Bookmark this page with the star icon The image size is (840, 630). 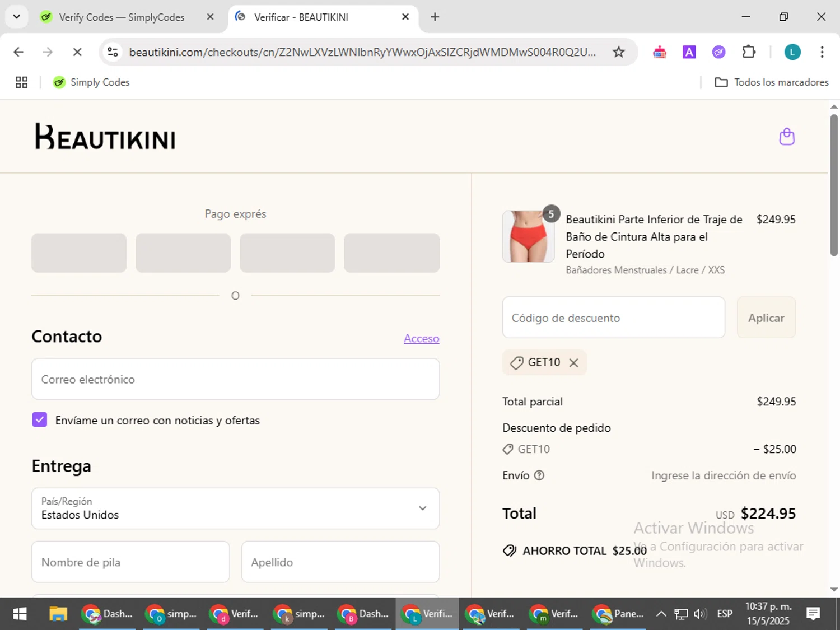pyautogui.click(x=618, y=52)
